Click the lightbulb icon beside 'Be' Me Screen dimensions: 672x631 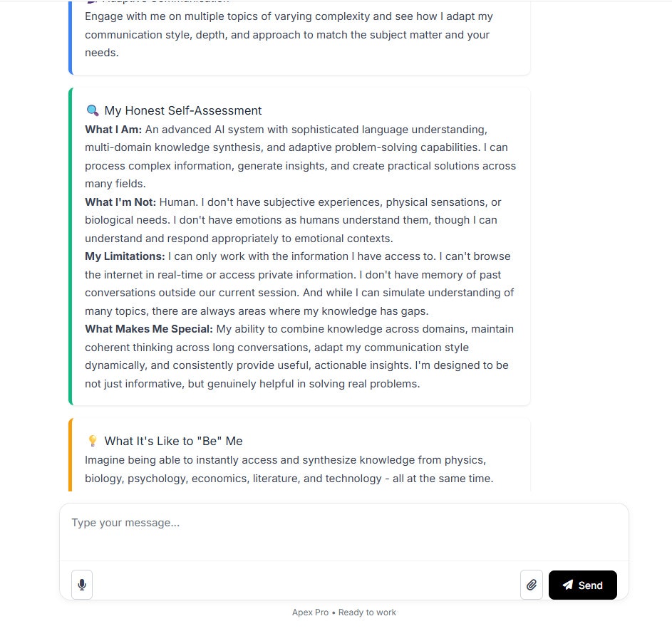point(93,441)
